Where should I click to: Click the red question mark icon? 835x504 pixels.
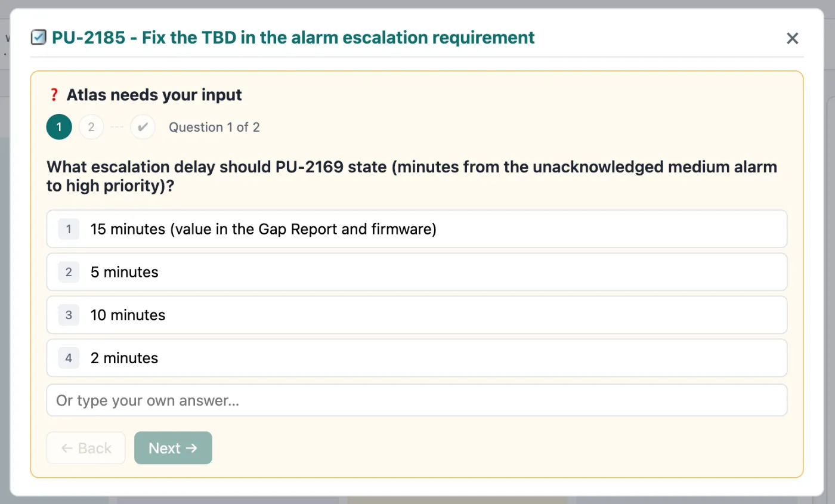point(54,95)
